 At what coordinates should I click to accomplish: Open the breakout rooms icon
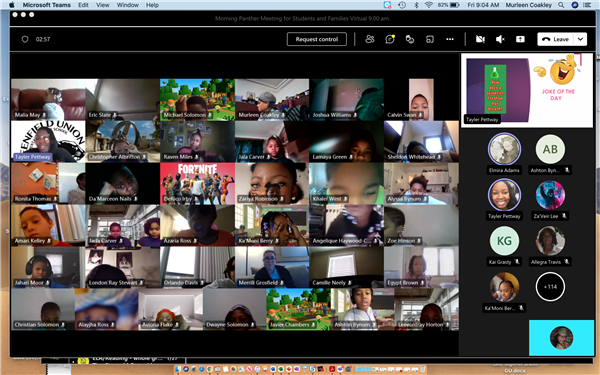tap(430, 39)
